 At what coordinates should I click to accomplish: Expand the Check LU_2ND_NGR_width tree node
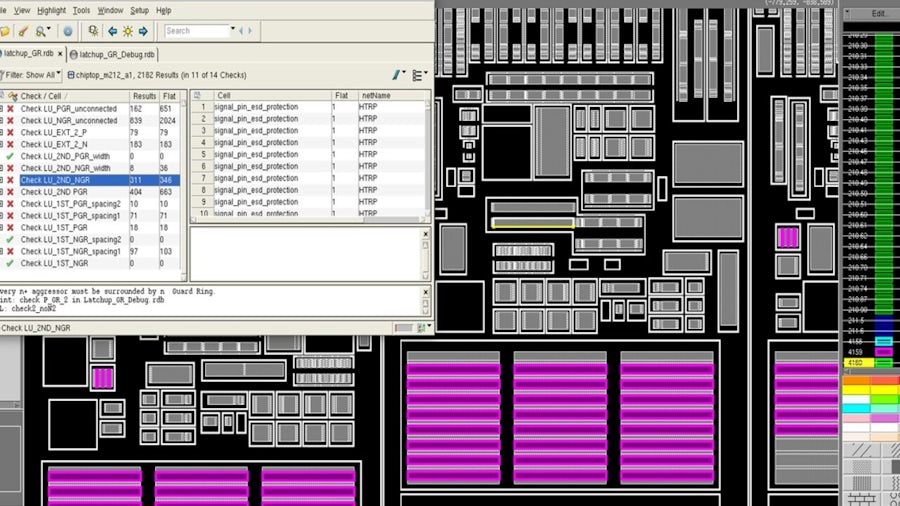pyautogui.click(x=2, y=168)
